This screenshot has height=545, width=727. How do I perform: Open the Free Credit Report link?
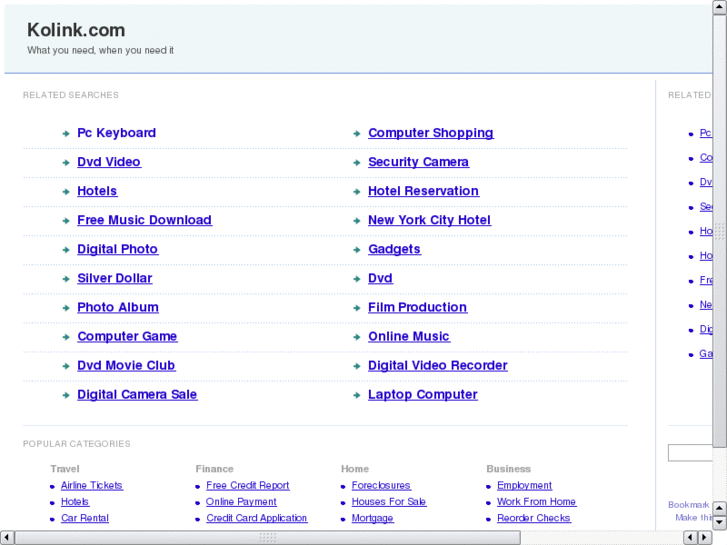pyautogui.click(x=248, y=486)
